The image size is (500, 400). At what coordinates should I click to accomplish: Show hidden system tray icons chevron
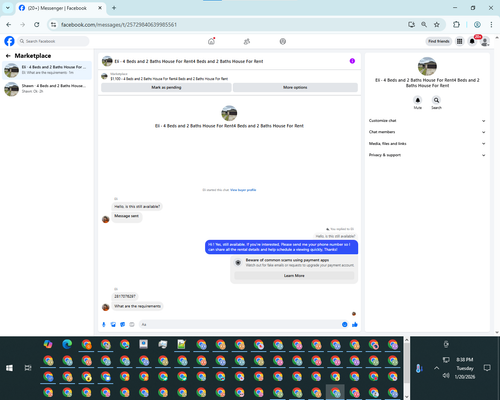pyautogui.click(x=436, y=368)
